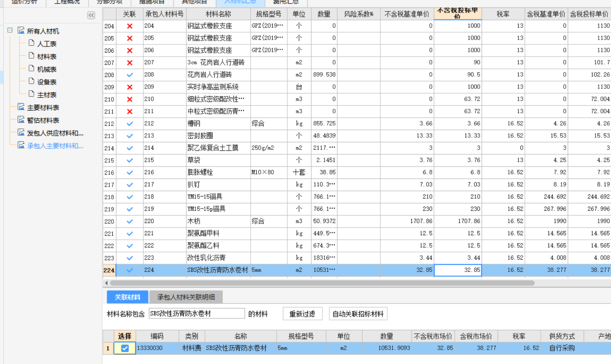Select 材料表 in the tree
The image size is (611, 364).
pos(47,57)
